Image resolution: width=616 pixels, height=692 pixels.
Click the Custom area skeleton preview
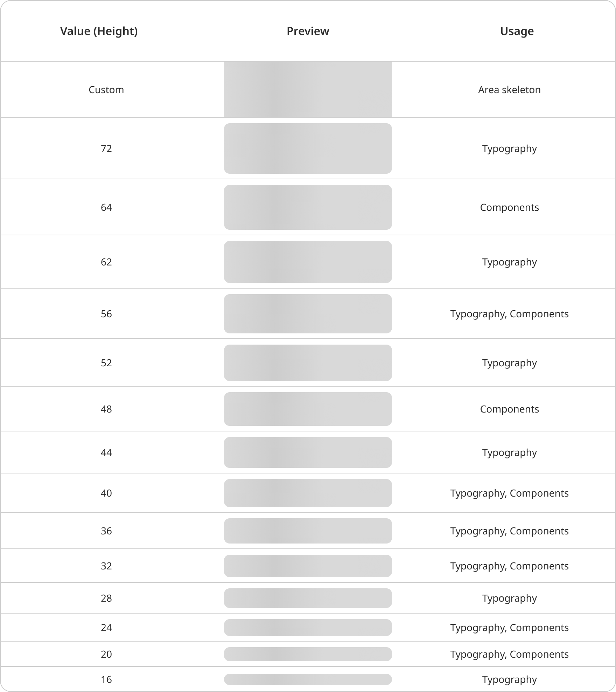click(308, 89)
